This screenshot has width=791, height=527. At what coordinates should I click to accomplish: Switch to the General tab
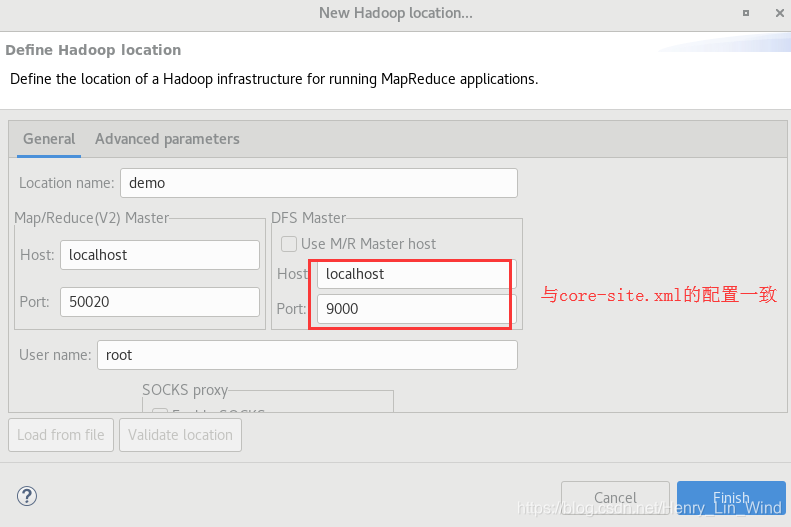click(49, 139)
